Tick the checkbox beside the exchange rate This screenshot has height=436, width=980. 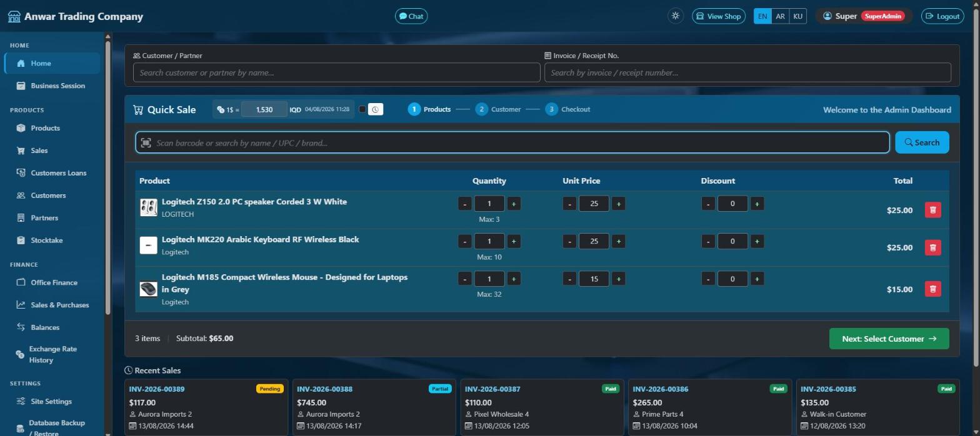[362, 109]
